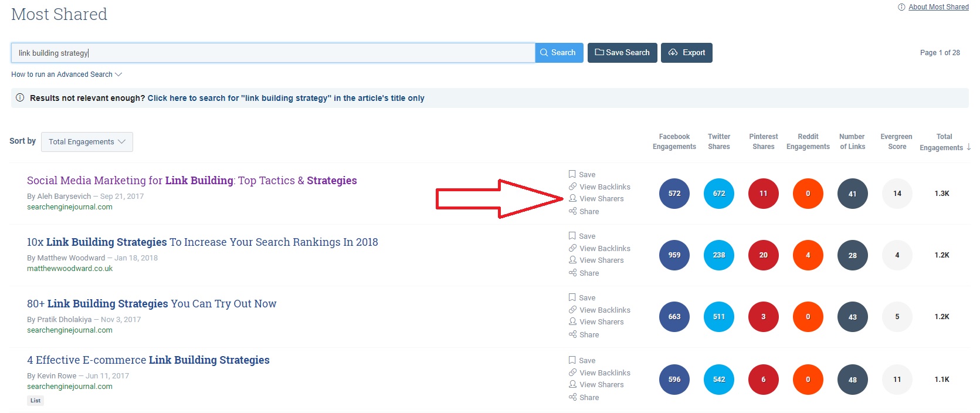980x413 pixels.
Task: Share the Social Media Marketing article
Action: click(x=584, y=211)
